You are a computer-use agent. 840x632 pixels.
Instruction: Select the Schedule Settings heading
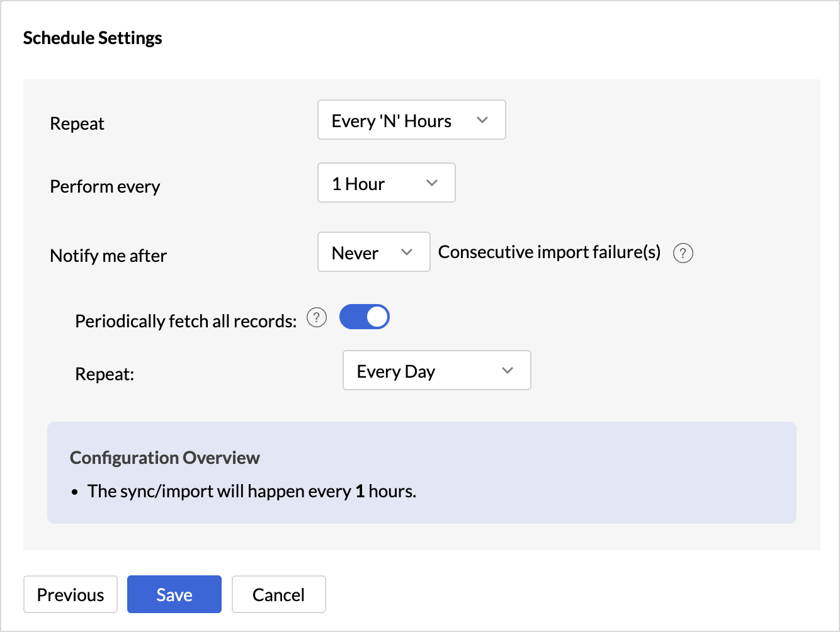tap(93, 38)
